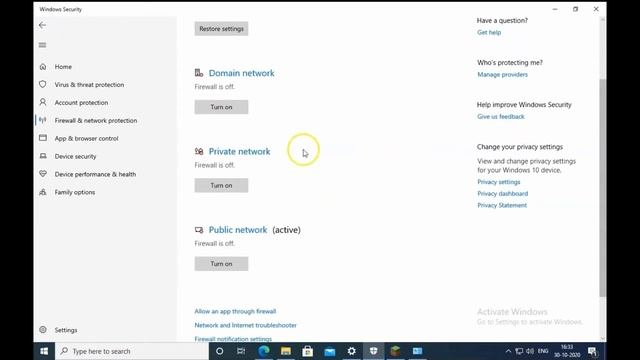Viewport: 640px width, 360px height.
Task: Open the last app icon in taskbar
Action: tap(417, 351)
